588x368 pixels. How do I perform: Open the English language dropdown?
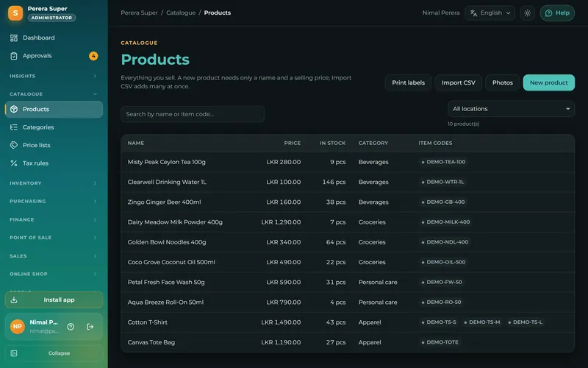(x=490, y=13)
